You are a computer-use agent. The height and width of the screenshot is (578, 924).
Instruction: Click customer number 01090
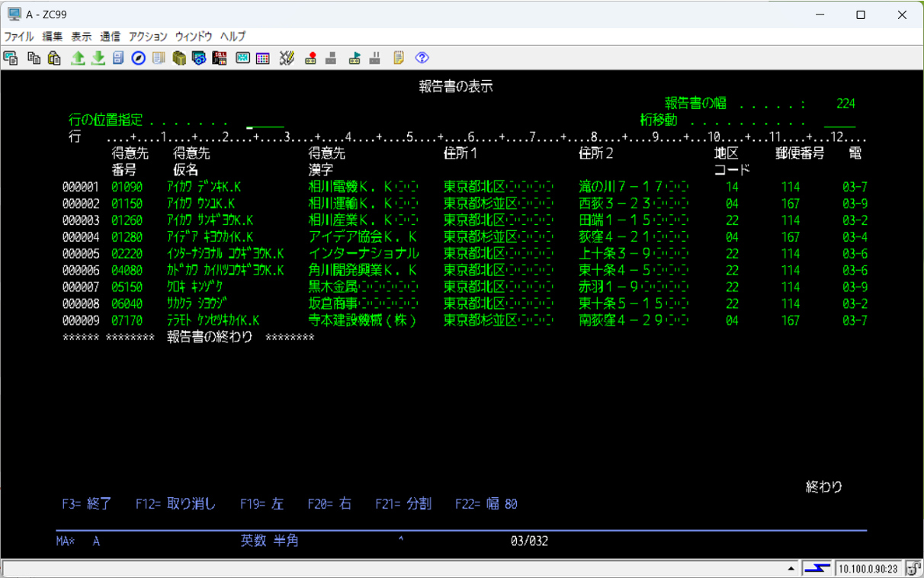(127, 187)
